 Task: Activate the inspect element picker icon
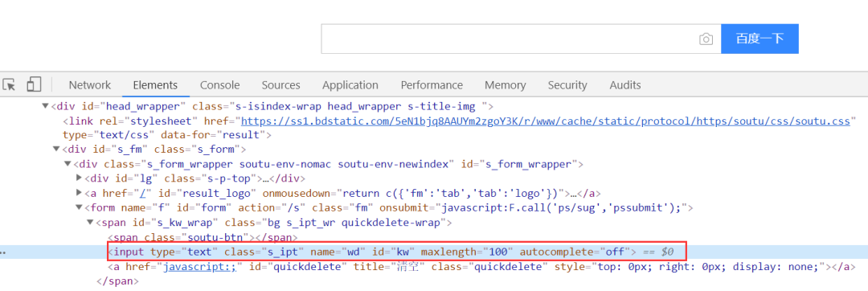[10, 84]
